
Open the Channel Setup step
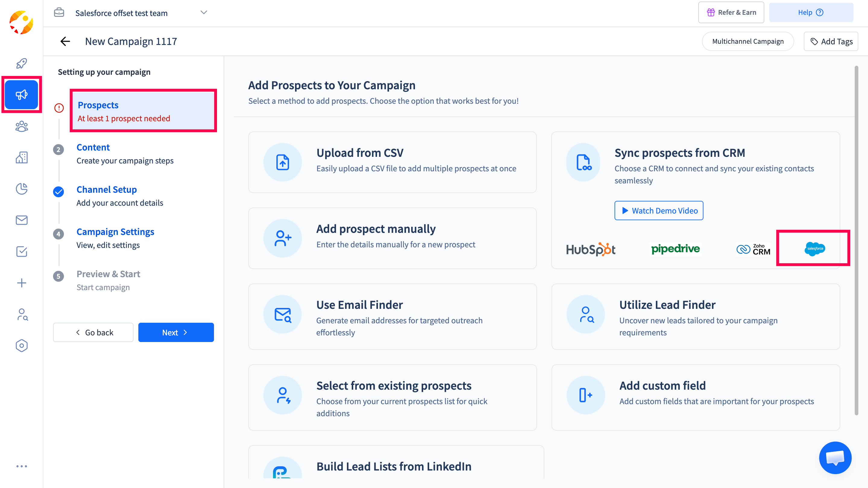click(106, 189)
